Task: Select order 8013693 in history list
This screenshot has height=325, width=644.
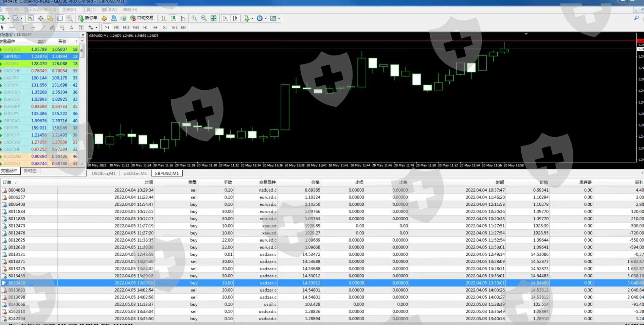Action: (x=17, y=290)
